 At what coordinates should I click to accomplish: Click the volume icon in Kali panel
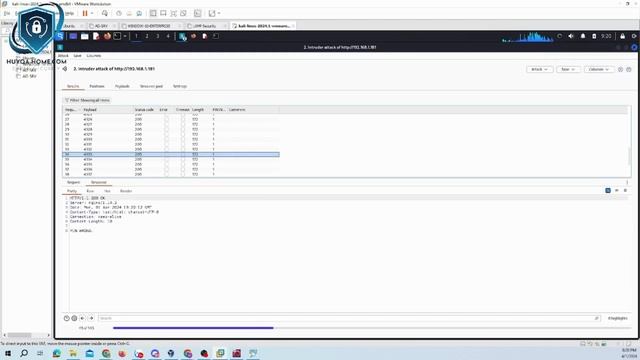coord(571,36)
